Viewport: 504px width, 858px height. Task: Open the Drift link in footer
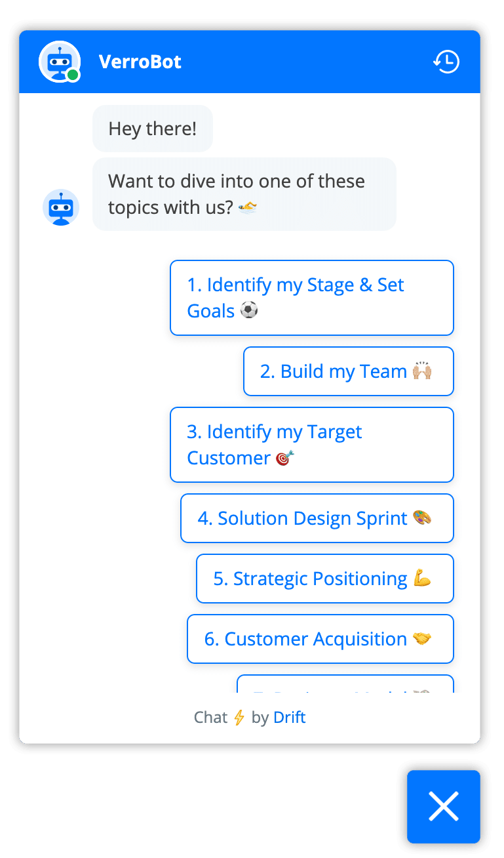[x=290, y=718]
